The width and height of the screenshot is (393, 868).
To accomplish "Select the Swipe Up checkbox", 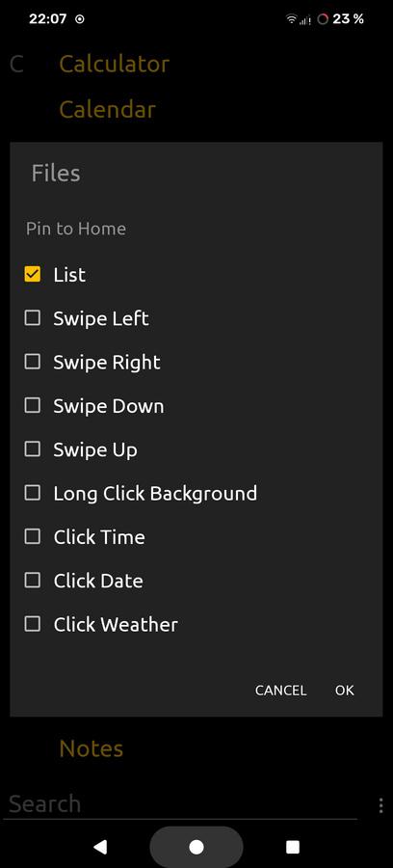I will click(x=33, y=449).
